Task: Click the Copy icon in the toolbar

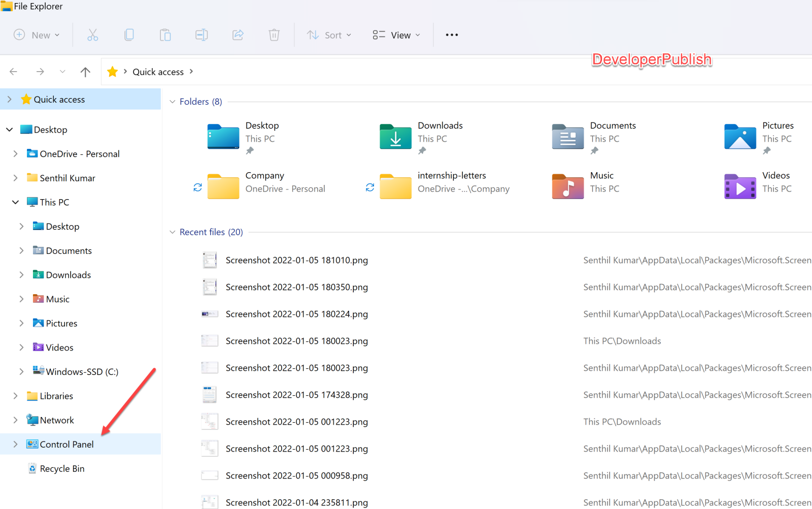Action: (129, 35)
